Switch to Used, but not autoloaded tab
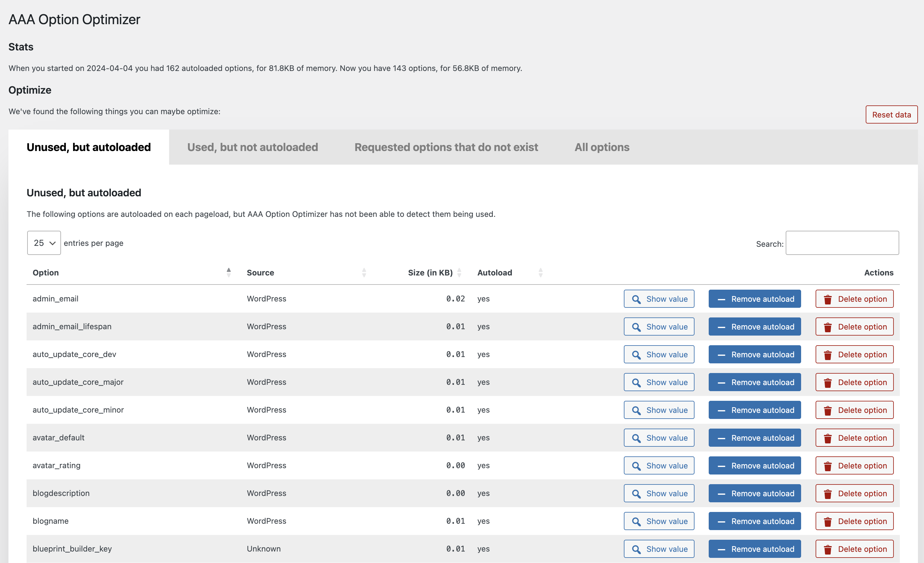The width and height of the screenshot is (924, 563). tap(252, 147)
